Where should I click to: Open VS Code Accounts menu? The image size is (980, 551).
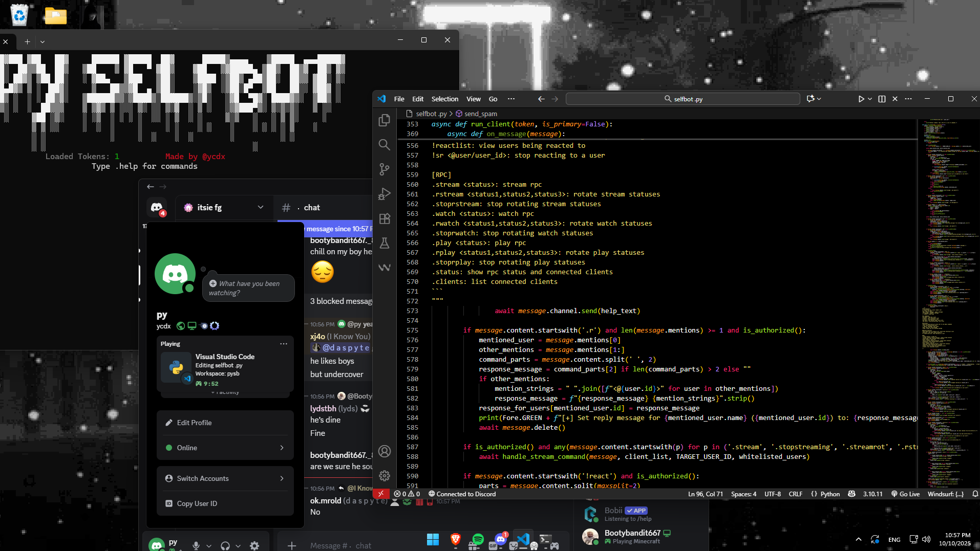(385, 451)
